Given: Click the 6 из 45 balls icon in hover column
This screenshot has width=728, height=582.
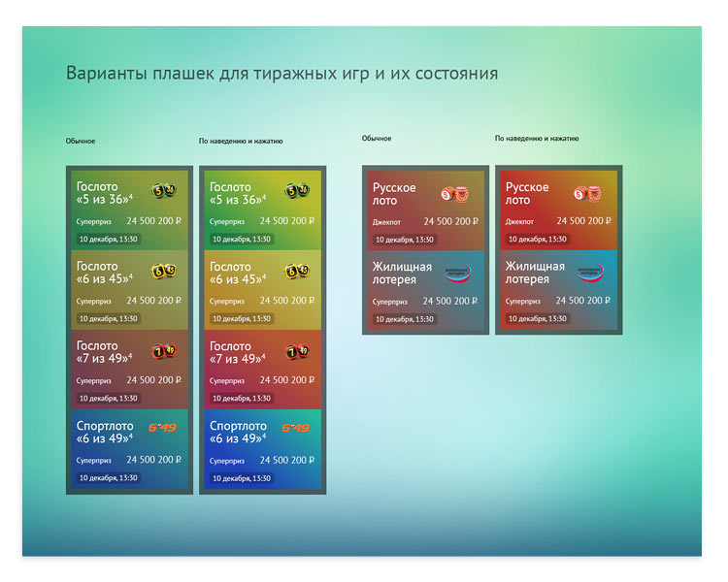Looking at the screenshot, I should [297, 271].
